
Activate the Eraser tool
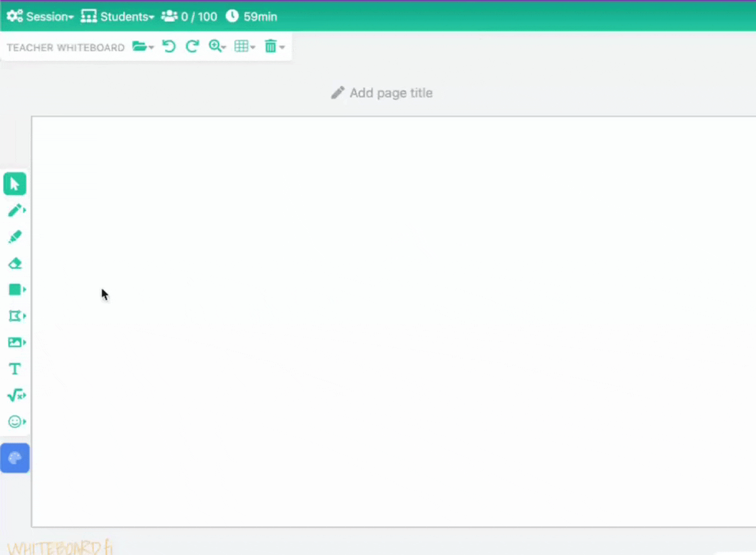tap(15, 263)
